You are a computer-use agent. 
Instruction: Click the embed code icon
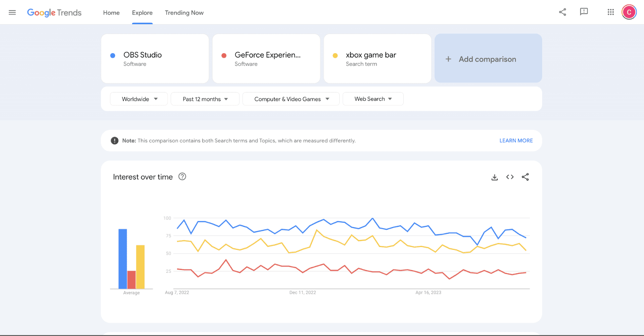point(510,177)
